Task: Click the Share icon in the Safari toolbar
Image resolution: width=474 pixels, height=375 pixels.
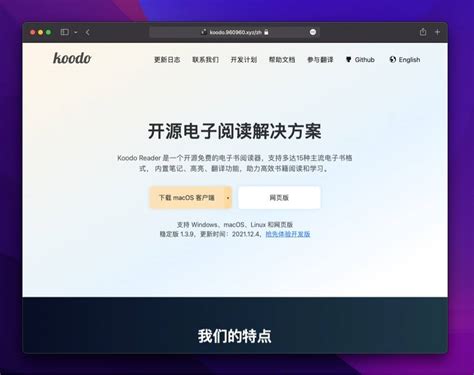Action: coord(423,32)
